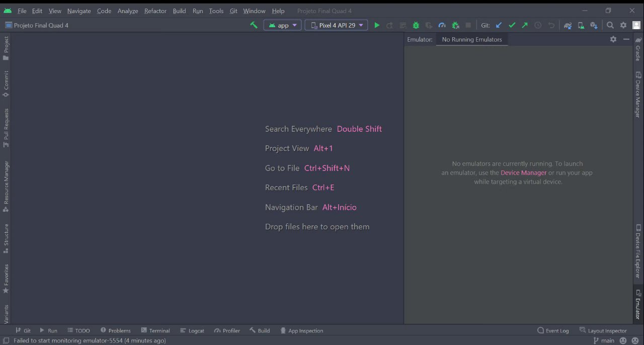Open the Event Log button
The width and height of the screenshot is (644, 345).
553,330
